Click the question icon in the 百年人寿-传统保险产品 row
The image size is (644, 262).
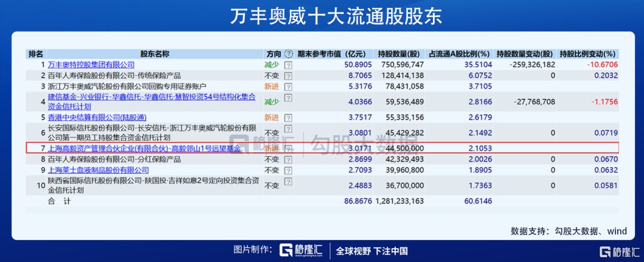(x=289, y=76)
